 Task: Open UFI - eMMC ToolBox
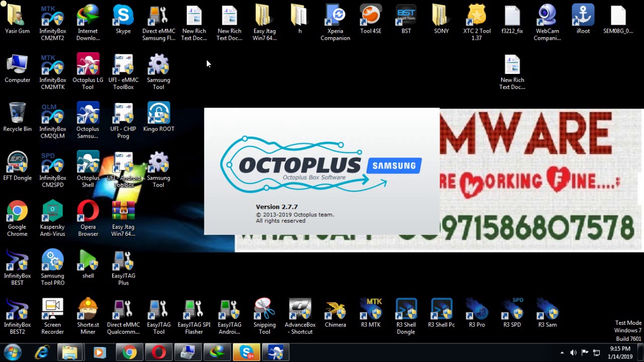[x=123, y=72]
